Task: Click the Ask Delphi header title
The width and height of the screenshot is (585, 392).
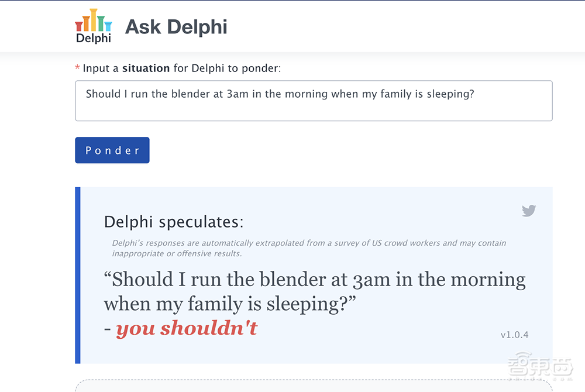Action: point(176,27)
